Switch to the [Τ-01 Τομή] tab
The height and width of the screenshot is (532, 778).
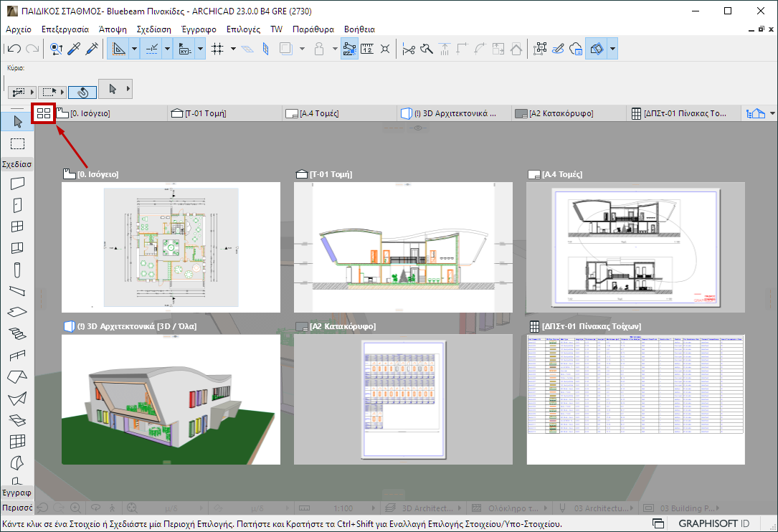tap(201, 113)
